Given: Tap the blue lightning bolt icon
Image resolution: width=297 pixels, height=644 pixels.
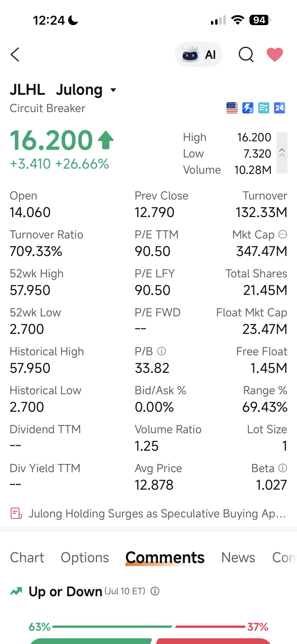Looking at the screenshot, I should (x=248, y=108).
